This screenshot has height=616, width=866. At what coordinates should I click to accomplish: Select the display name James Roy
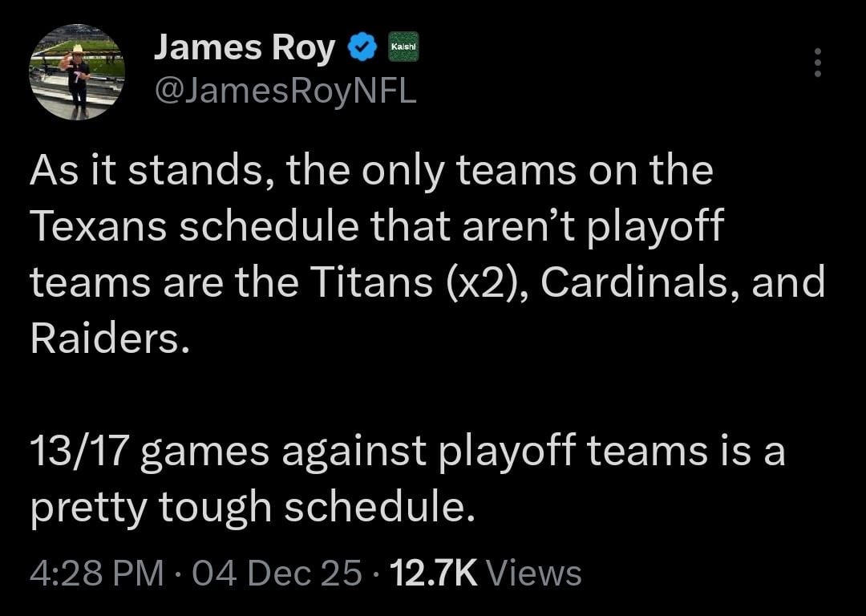pos(245,46)
